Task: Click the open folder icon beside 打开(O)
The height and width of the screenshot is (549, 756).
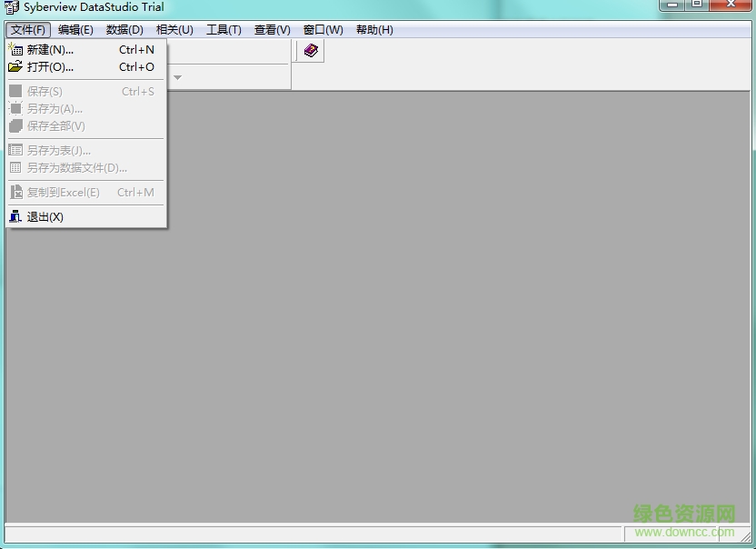Action: point(17,67)
